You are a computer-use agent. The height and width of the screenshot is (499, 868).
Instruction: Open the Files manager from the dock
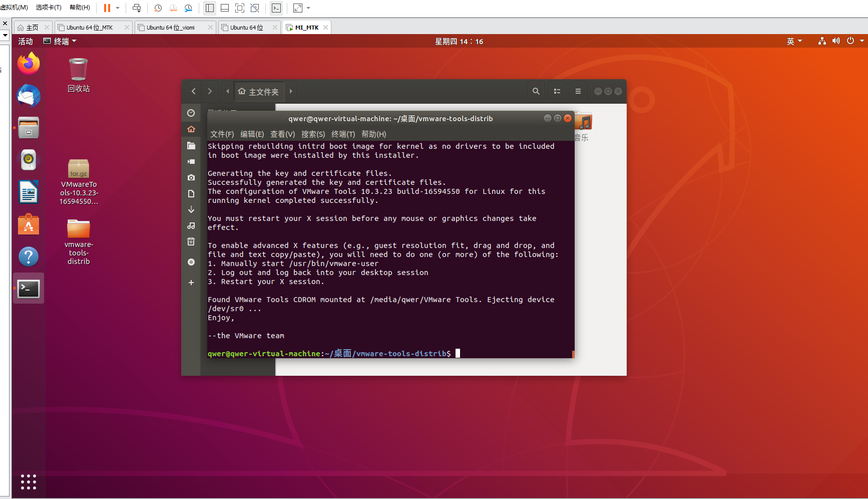tap(29, 128)
